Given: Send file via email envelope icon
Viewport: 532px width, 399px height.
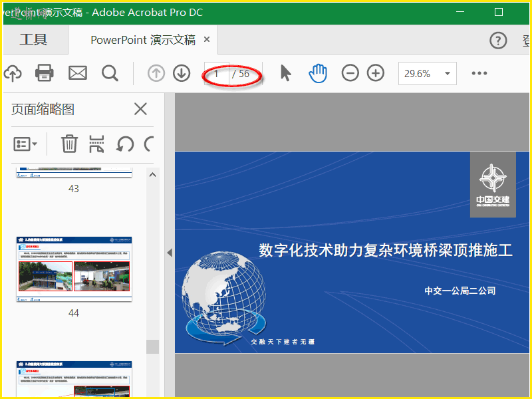Looking at the screenshot, I should pyautogui.click(x=78, y=73).
